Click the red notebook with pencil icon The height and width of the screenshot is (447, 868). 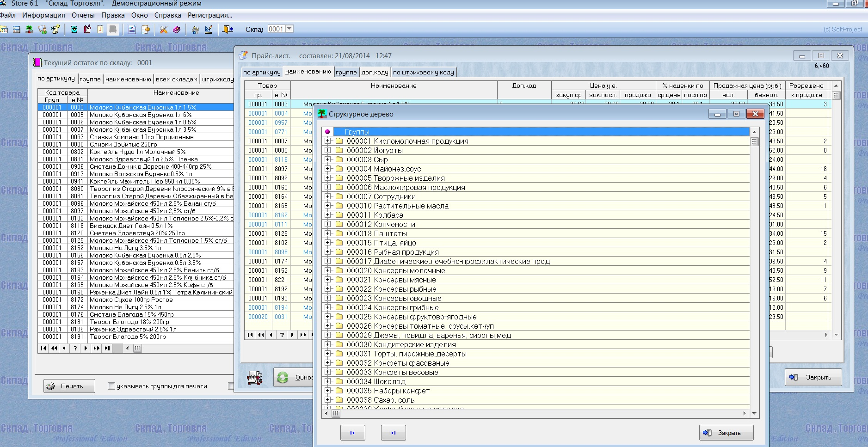pyautogui.click(x=87, y=30)
